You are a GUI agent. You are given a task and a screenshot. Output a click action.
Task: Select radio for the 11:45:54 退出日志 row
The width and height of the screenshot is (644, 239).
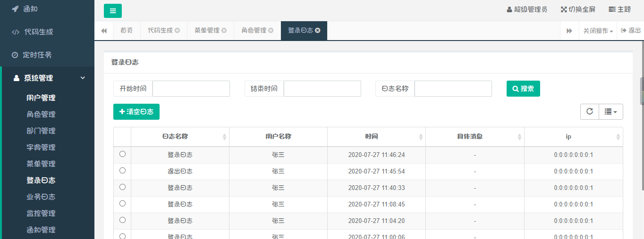point(122,170)
